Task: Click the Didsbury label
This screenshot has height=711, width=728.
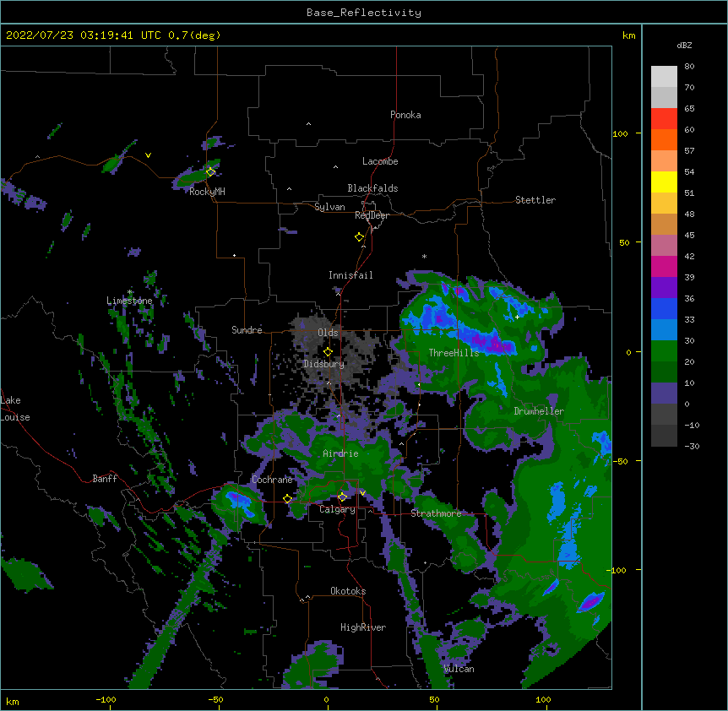Action: 323,364
